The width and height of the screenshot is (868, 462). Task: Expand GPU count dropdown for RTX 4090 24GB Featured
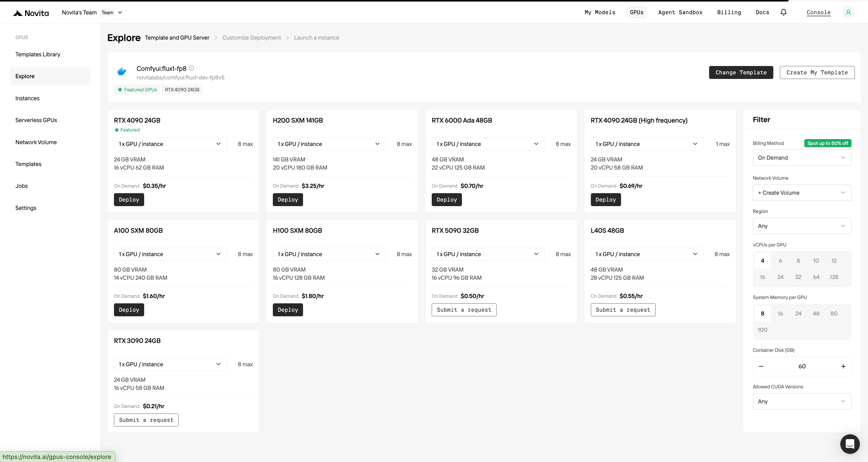coord(170,144)
